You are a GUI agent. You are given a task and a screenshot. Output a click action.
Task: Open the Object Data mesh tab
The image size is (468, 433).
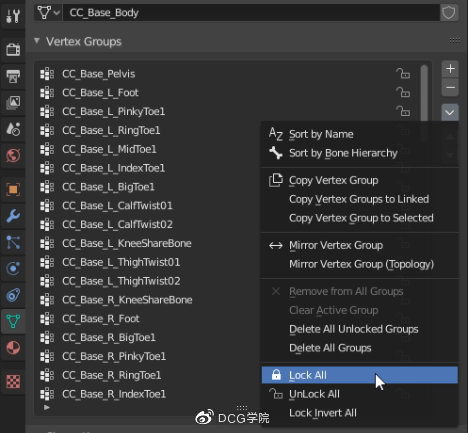[13, 321]
